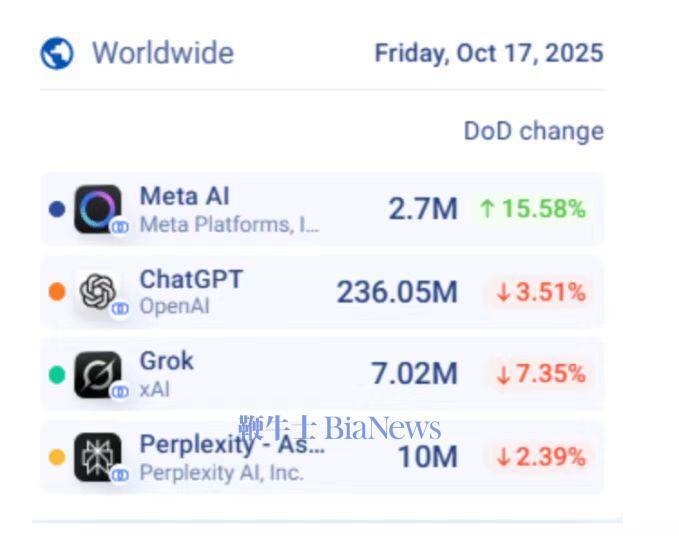This screenshot has height=536, width=679.
Task: Click the Grok app icon
Action: (97, 374)
